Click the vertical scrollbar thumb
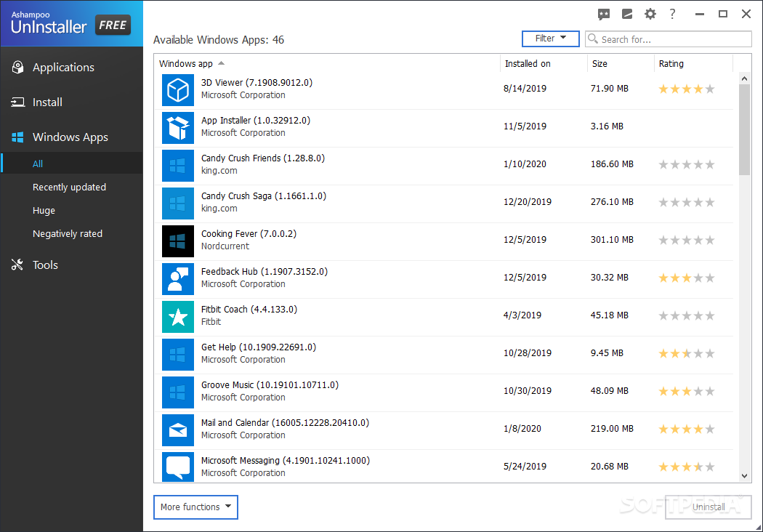 tap(744, 129)
